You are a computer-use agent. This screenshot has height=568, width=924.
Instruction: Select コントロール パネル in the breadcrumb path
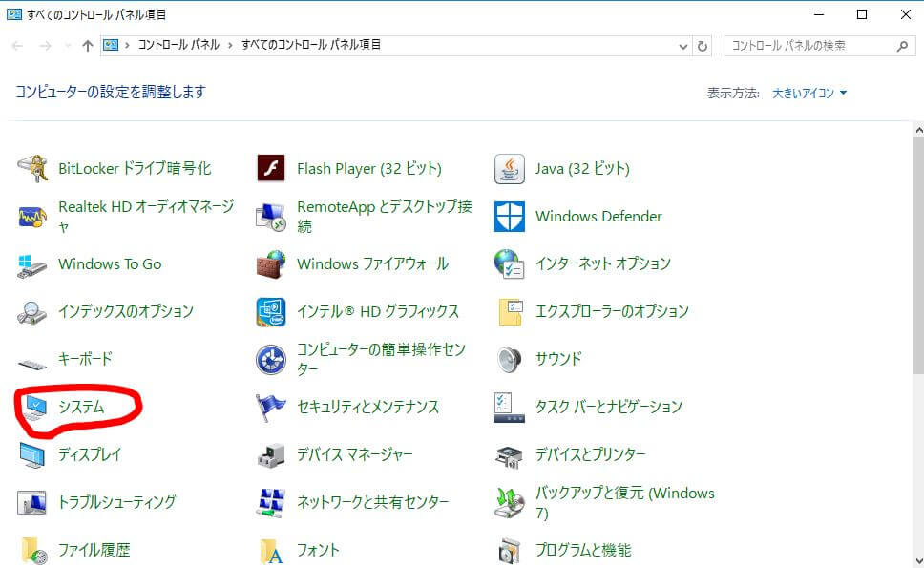click(x=178, y=45)
